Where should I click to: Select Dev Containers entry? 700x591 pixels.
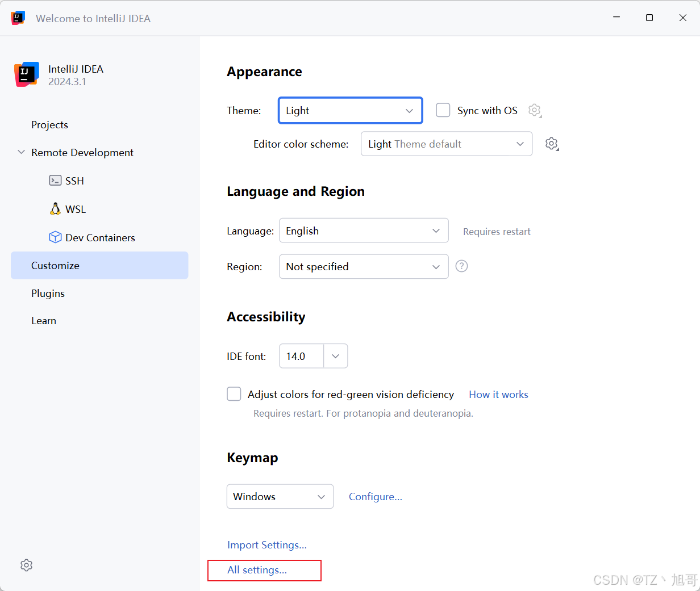pos(99,237)
